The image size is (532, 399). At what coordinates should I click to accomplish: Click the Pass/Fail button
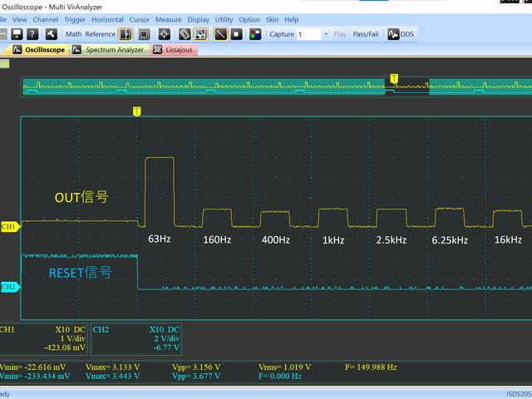366,34
